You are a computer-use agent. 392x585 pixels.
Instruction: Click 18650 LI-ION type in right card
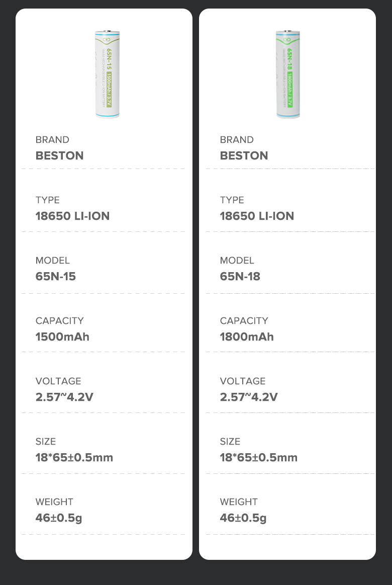(257, 216)
